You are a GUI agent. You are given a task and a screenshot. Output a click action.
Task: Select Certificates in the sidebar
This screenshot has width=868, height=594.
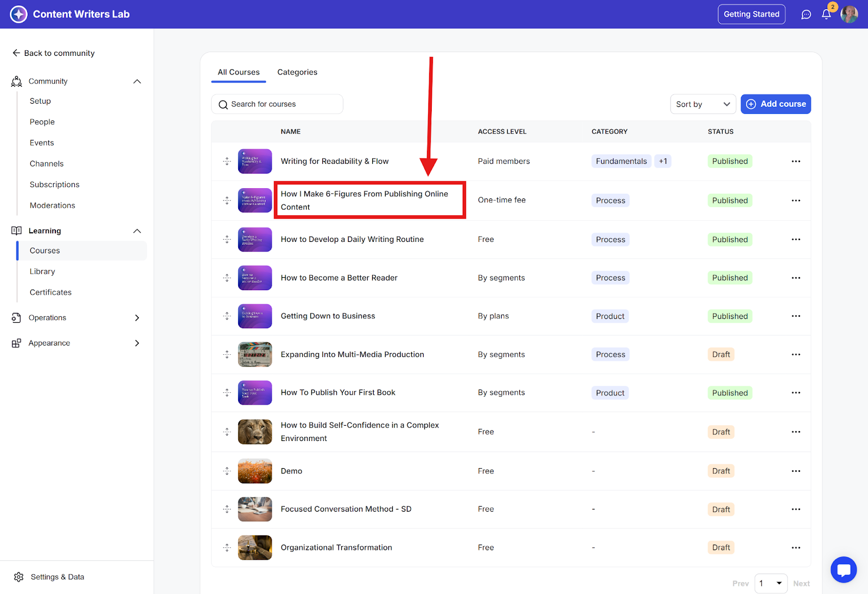pos(50,292)
